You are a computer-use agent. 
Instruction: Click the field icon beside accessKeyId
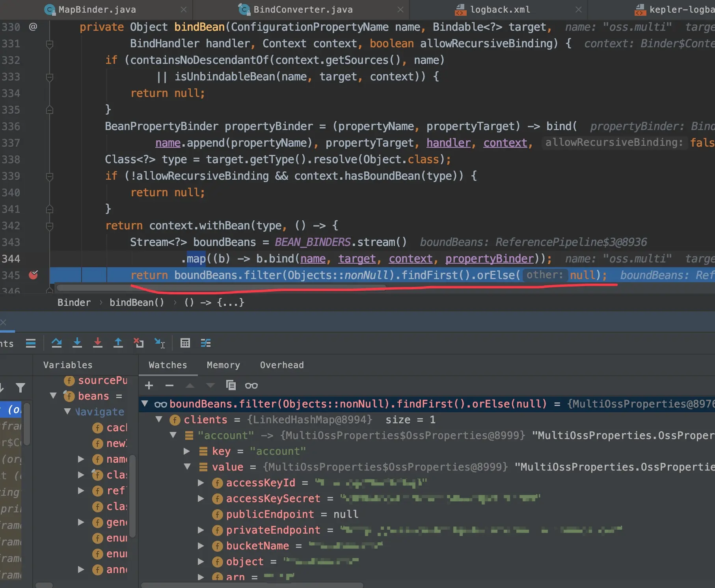pyautogui.click(x=217, y=483)
